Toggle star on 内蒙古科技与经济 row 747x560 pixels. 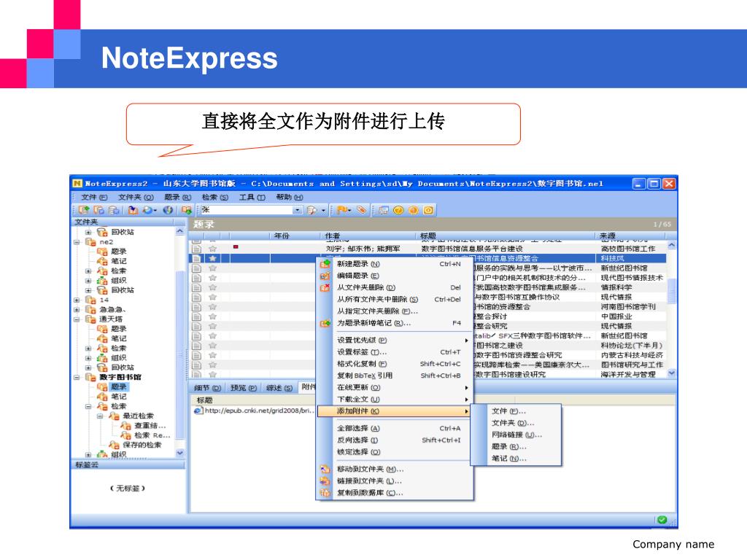tap(212, 355)
